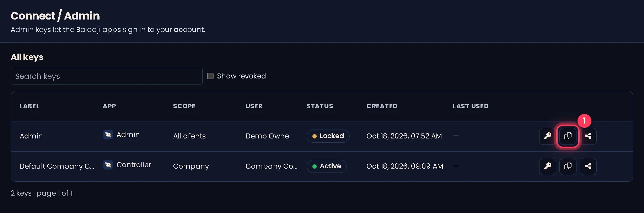This screenshot has width=644, height=213.
Task: Click the copy icon for Default Company key
Action: [x=568, y=166]
